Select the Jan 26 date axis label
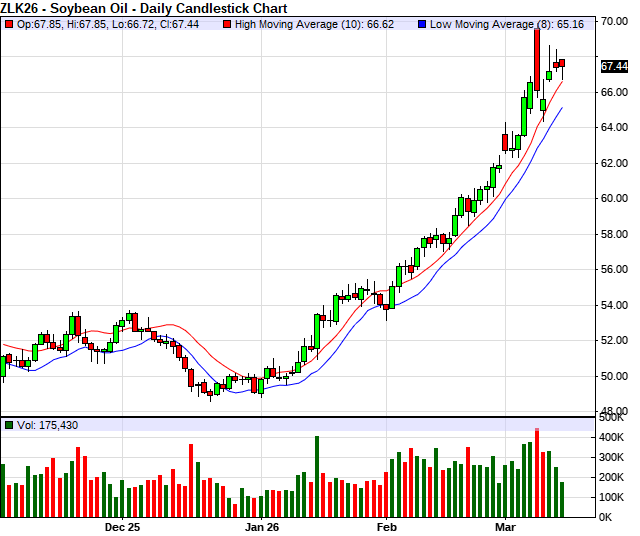The width and height of the screenshot is (640, 536). click(263, 525)
